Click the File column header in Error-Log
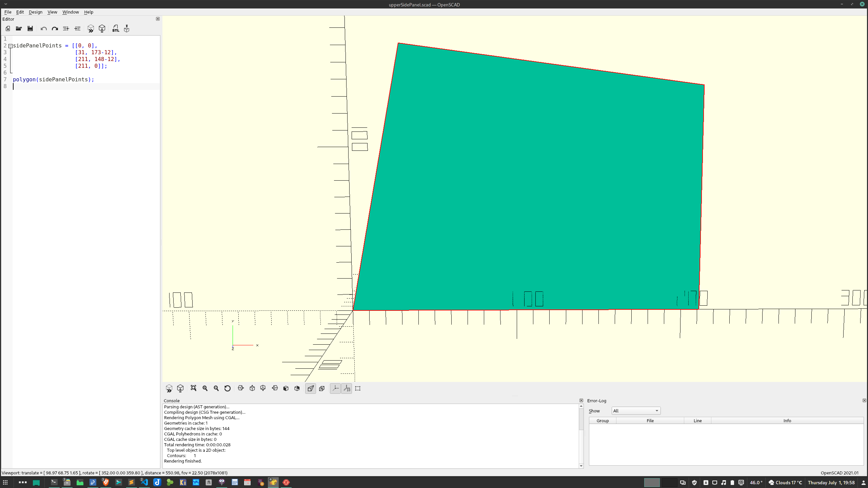 coord(650,421)
